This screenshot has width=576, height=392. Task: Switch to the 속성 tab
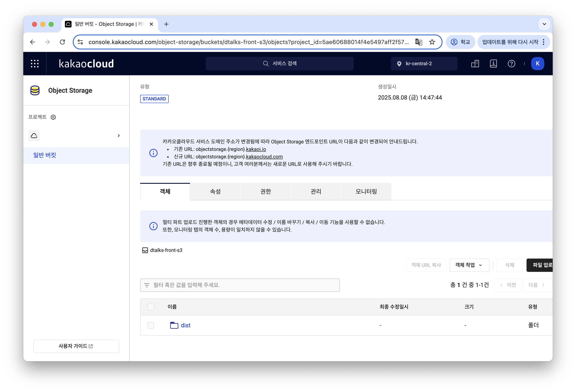point(215,192)
